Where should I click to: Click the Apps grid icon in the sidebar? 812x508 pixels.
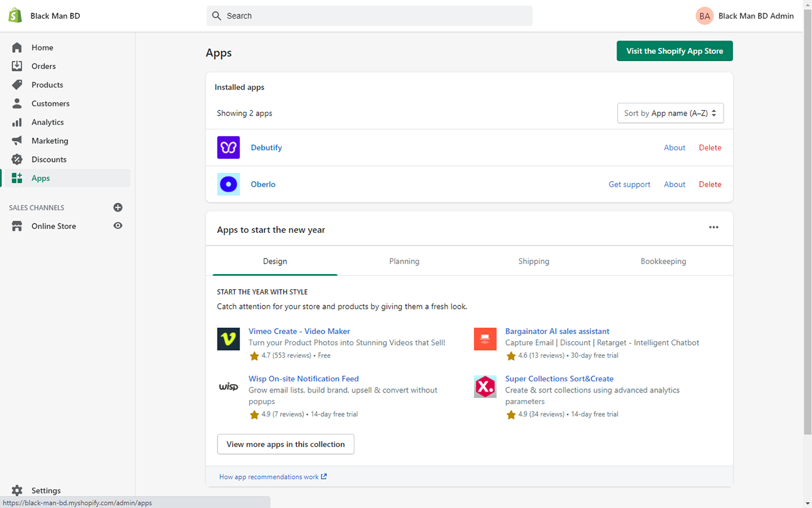coord(17,178)
